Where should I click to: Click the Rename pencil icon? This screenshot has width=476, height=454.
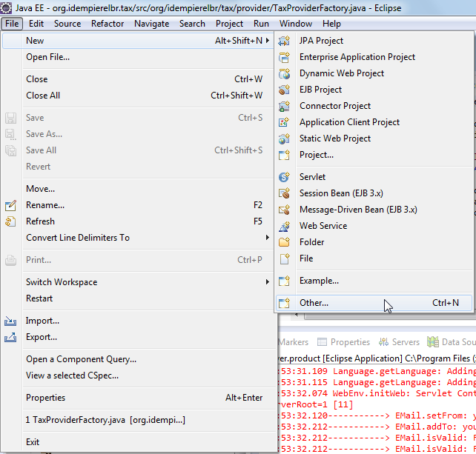(x=11, y=205)
